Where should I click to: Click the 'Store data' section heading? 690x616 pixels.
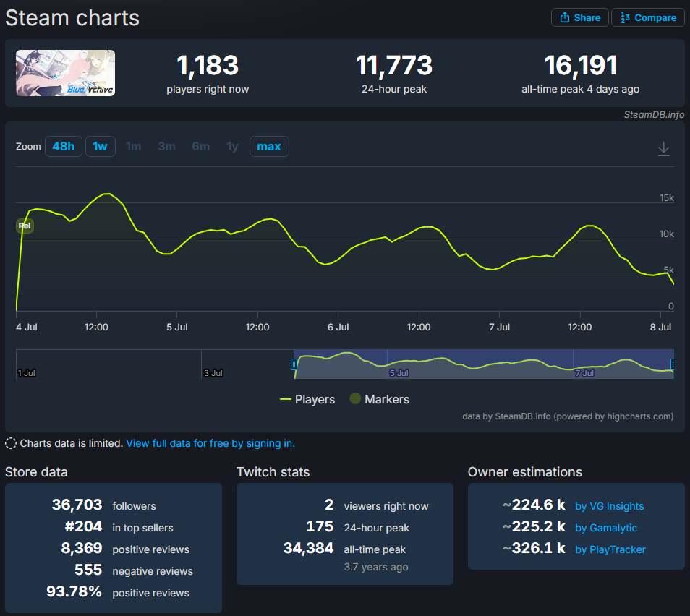(x=36, y=472)
